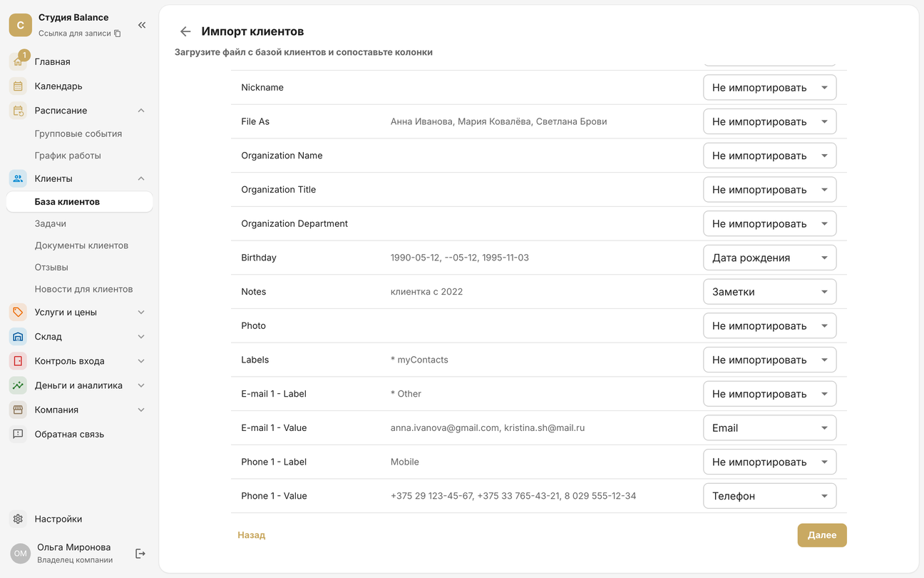924x578 pixels.
Task: Go back using the arrow next to Импорт клиентов
Action: pyautogui.click(x=185, y=31)
